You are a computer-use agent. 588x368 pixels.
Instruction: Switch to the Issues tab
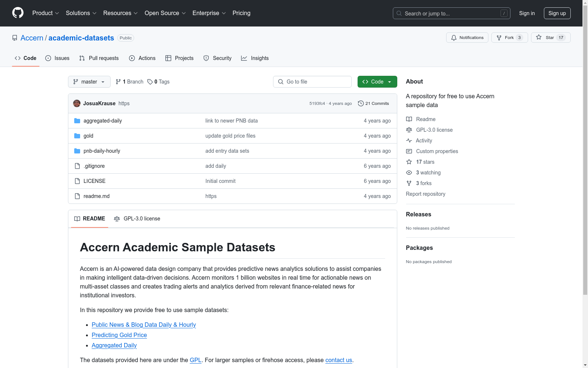tap(57, 58)
